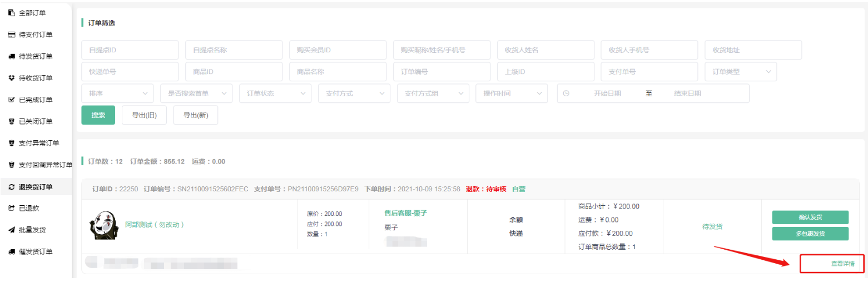Click the 批量发货 paper plane icon
This screenshot has height=282, width=868.
(11, 230)
